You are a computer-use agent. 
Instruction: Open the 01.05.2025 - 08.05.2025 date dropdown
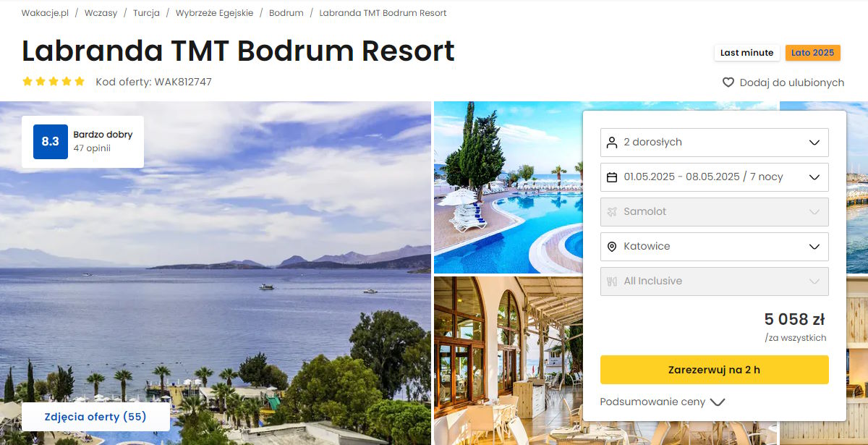[x=715, y=177]
